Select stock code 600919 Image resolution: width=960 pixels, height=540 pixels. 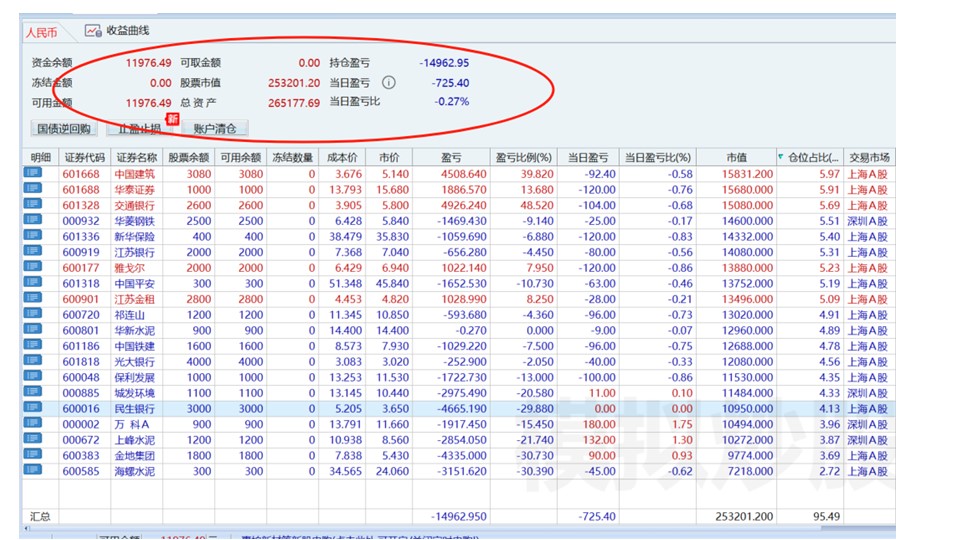coord(81,252)
